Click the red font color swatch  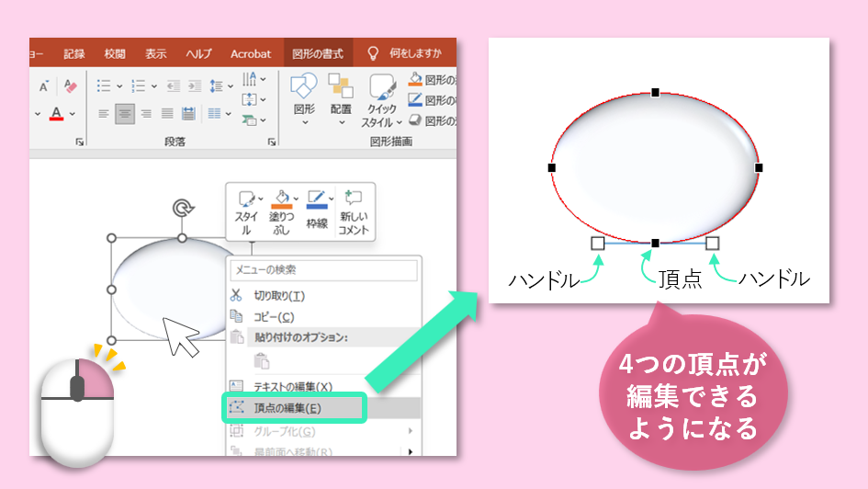[x=56, y=114]
